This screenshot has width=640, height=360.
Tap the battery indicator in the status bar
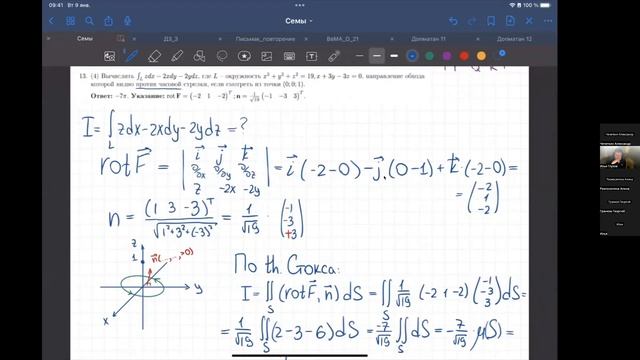point(546,5)
